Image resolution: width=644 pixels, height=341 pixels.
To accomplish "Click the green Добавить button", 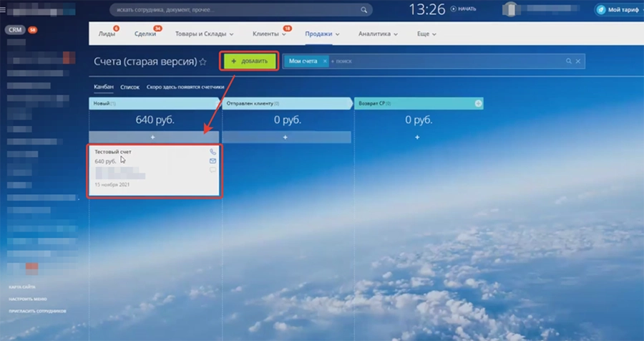I will [249, 62].
